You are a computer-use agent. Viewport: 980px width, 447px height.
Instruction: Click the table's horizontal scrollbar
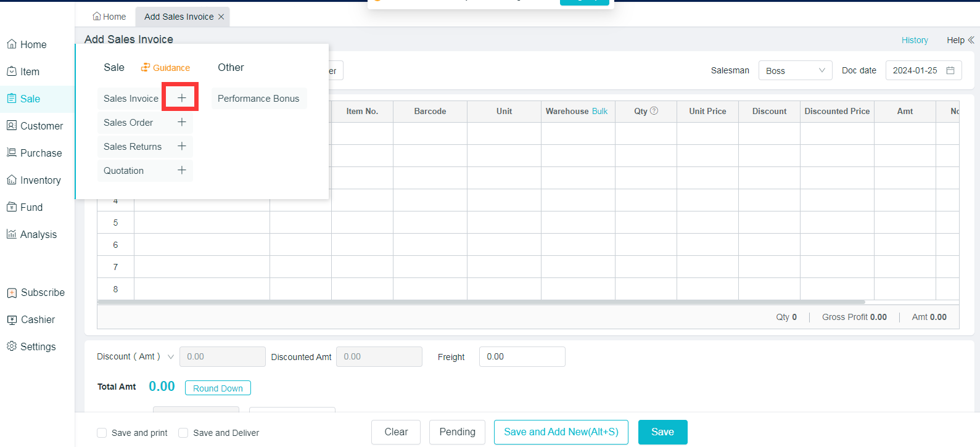coord(481,302)
